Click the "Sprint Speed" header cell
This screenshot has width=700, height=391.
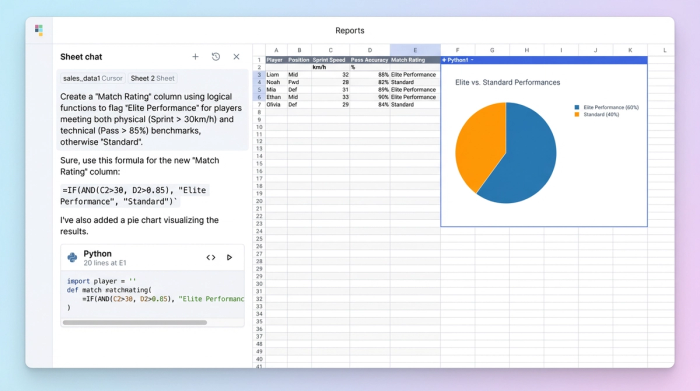[330, 60]
